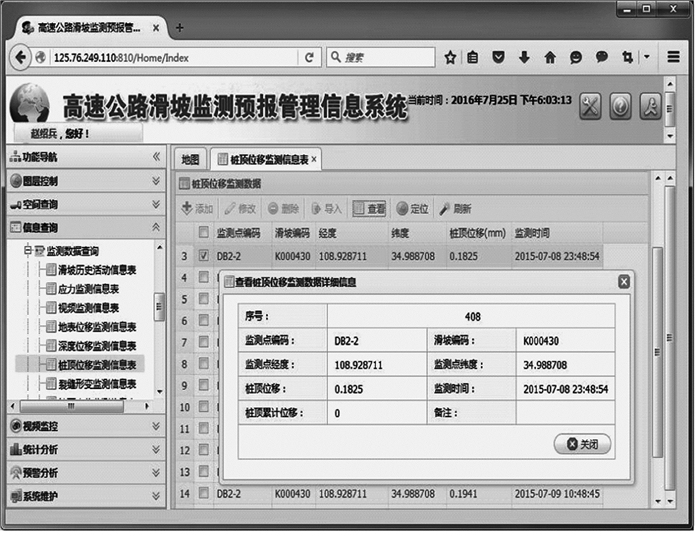The width and height of the screenshot is (700, 534).
Task: Switch to the 地图 tab
Action: point(190,159)
